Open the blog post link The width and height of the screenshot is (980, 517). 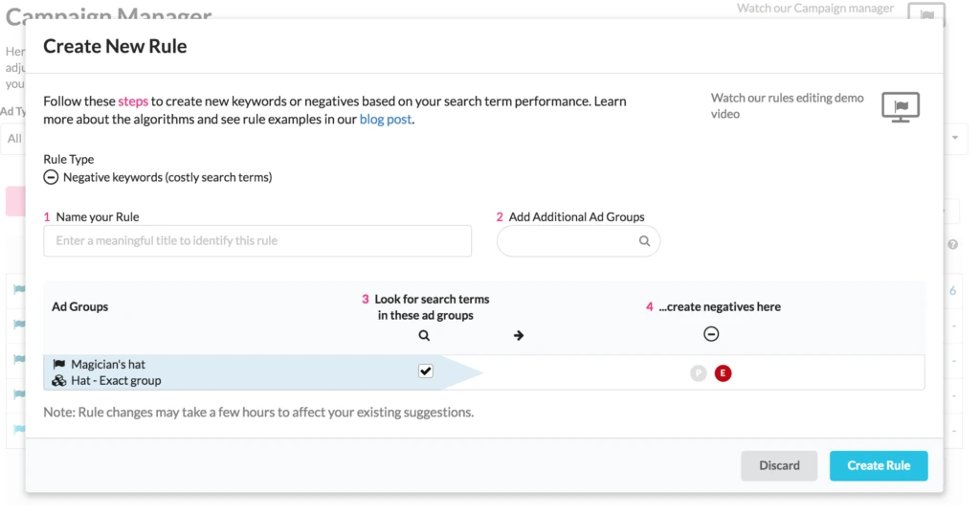pyautogui.click(x=386, y=120)
